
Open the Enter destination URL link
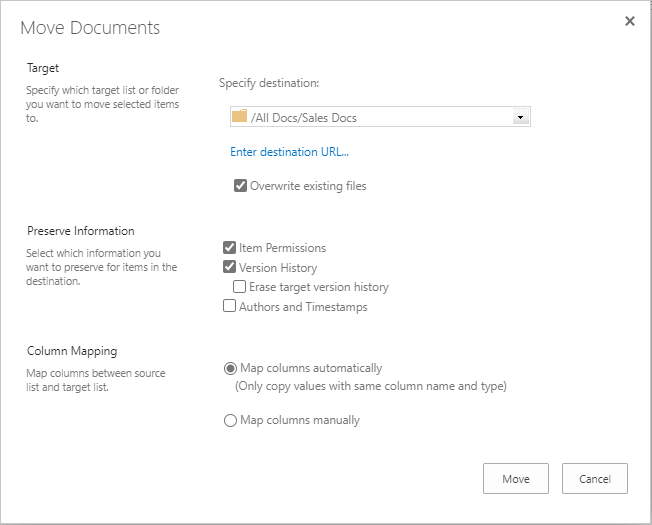[x=289, y=152]
